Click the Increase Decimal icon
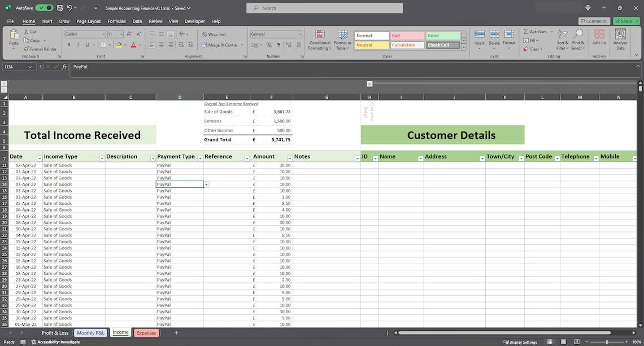The width and height of the screenshot is (644, 346). pos(289,45)
